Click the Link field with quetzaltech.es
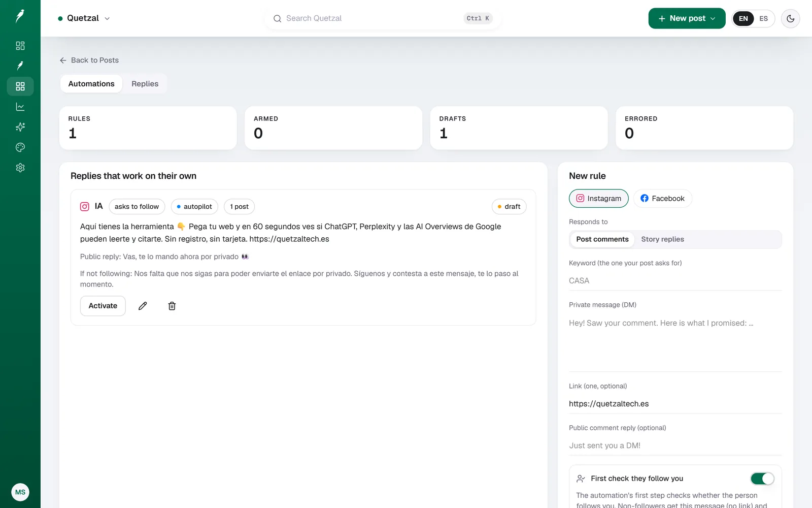 point(675,404)
